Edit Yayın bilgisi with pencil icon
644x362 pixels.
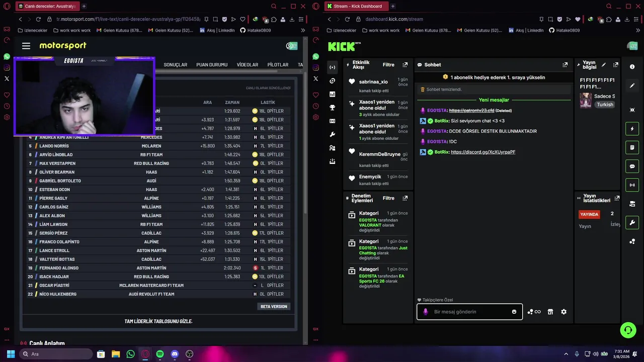coord(604,65)
